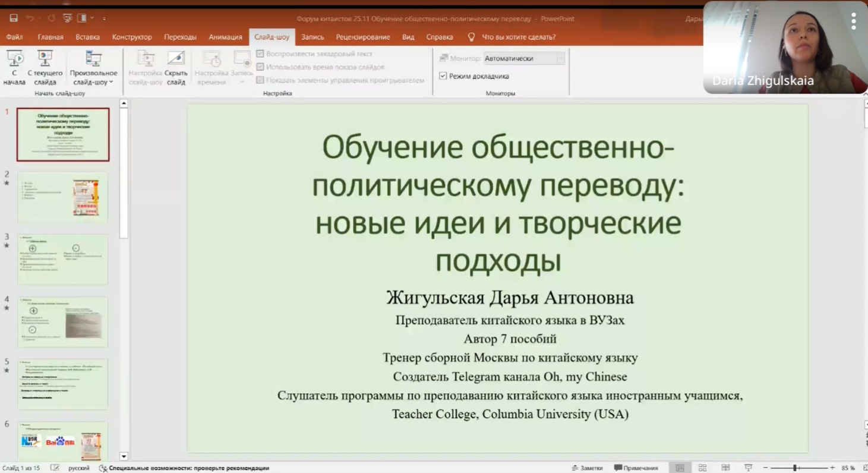Click the Скрыть слайд button
Viewport: 868px width, 473px height.
click(x=176, y=68)
